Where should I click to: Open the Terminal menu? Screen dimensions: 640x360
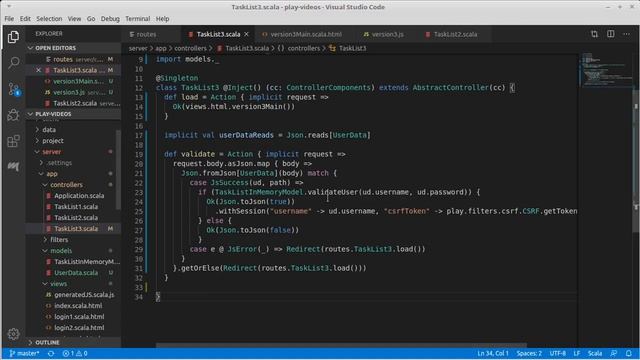(138, 19)
